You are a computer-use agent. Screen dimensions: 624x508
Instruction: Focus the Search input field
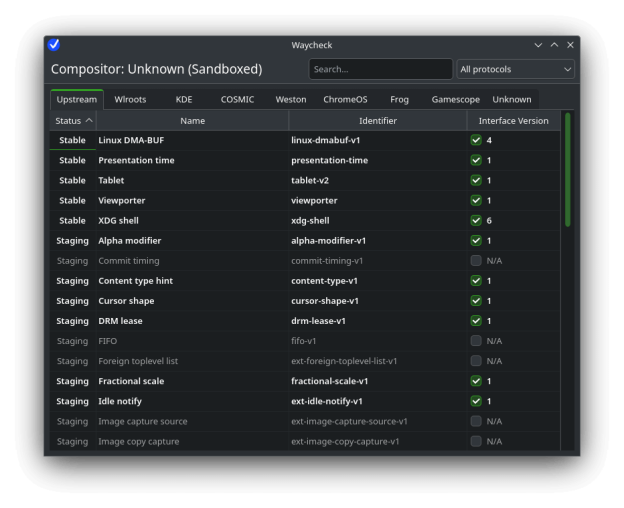tap(380, 69)
